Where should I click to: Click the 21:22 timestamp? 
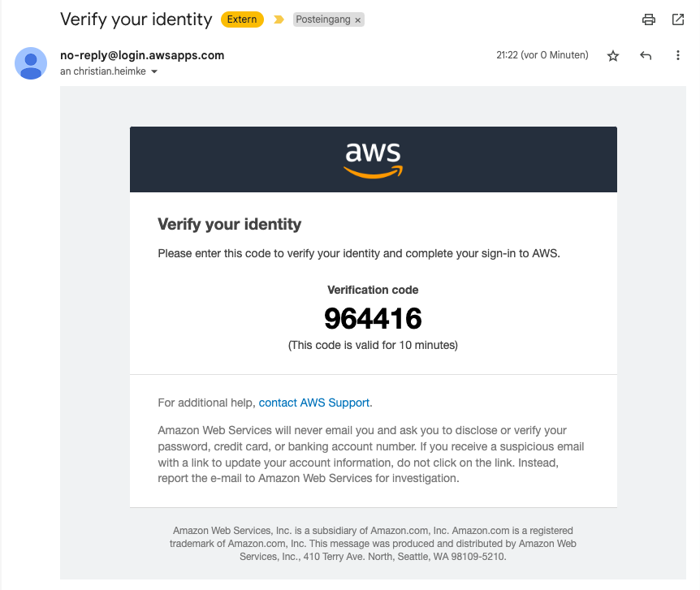(x=542, y=55)
